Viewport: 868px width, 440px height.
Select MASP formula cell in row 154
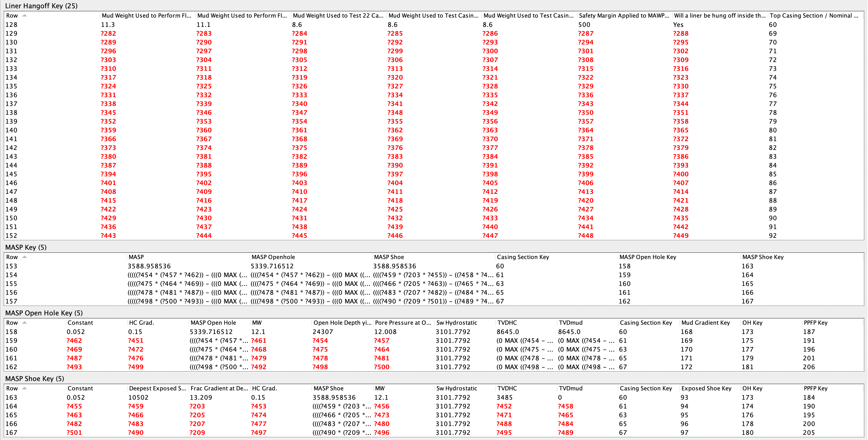pyautogui.click(x=187, y=275)
